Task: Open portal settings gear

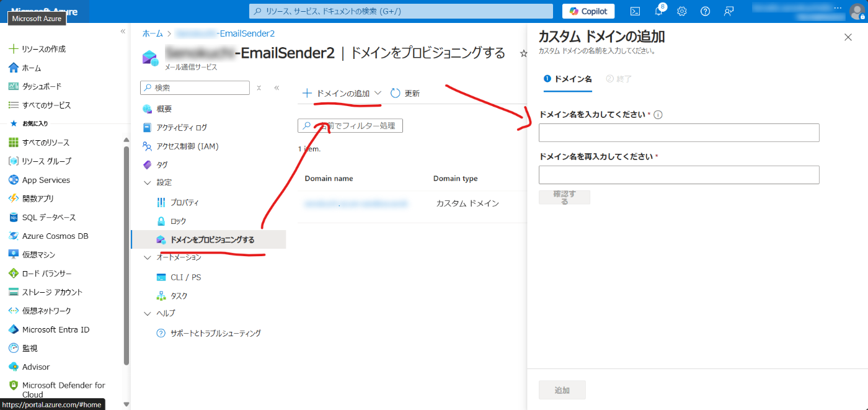Action: [682, 11]
